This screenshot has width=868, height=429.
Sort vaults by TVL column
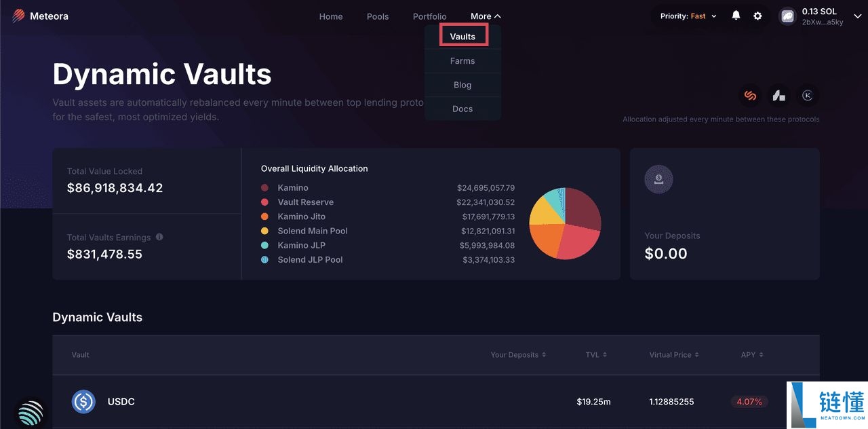coord(596,355)
